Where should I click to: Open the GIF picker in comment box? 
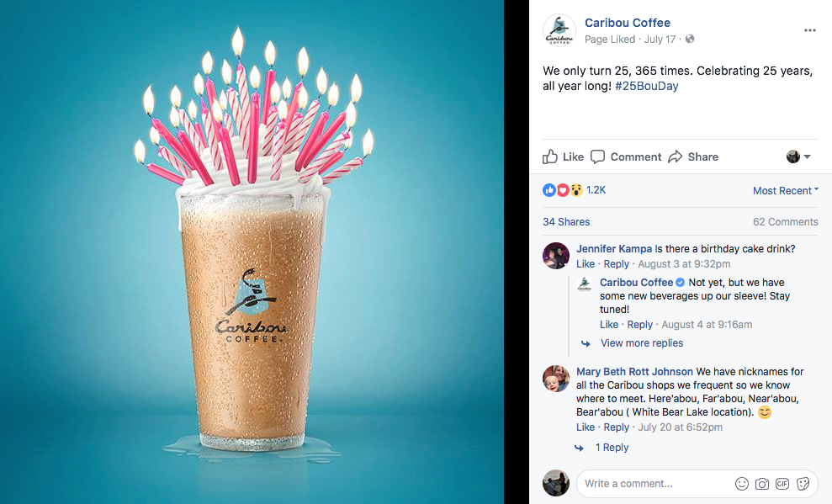pyautogui.click(x=782, y=483)
